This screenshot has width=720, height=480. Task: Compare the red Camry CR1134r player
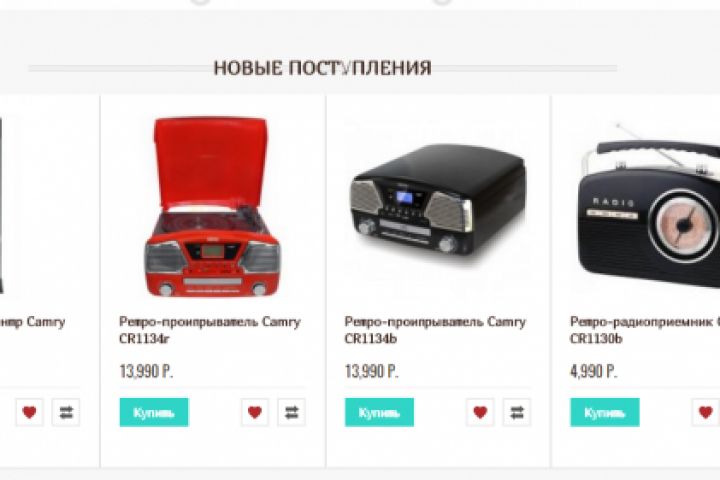[292, 412]
